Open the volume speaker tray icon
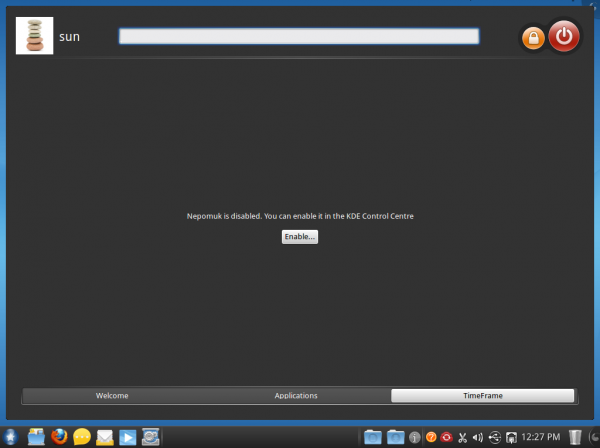The width and height of the screenshot is (600, 448). [478, 437]
